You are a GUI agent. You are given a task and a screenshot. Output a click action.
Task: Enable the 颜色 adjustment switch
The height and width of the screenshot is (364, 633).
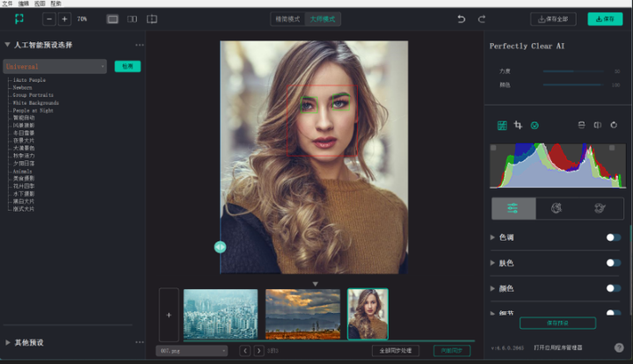coord(613,288)
